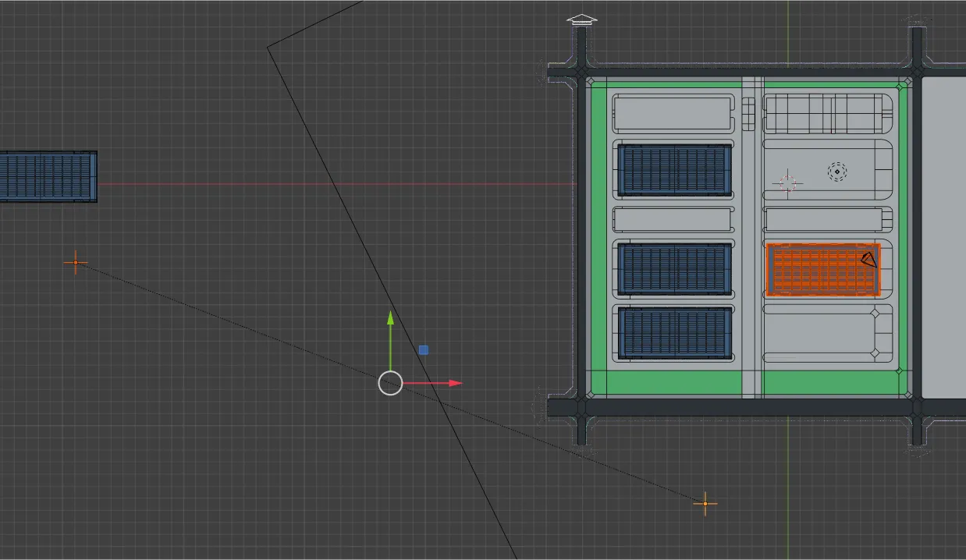This screenshot has width=966, height=560.
Task: Select the middle blue solar panel in the left column
Action: (x=674, y=269)
